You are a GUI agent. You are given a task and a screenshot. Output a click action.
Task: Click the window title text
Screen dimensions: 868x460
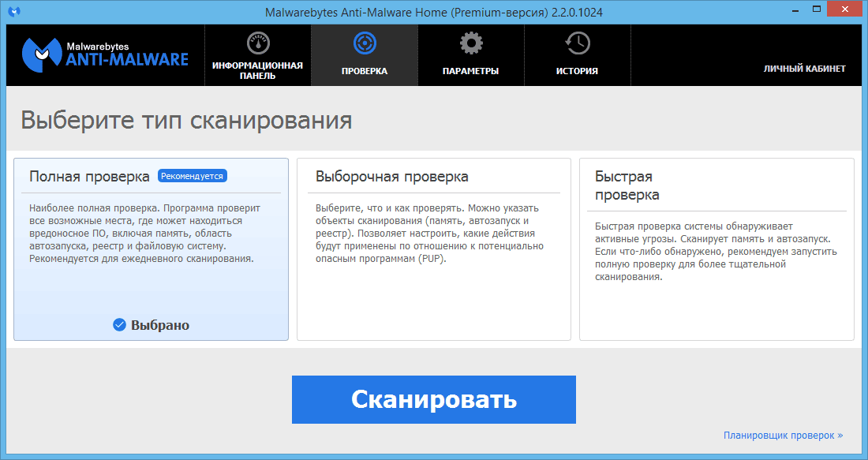(434, 12)
